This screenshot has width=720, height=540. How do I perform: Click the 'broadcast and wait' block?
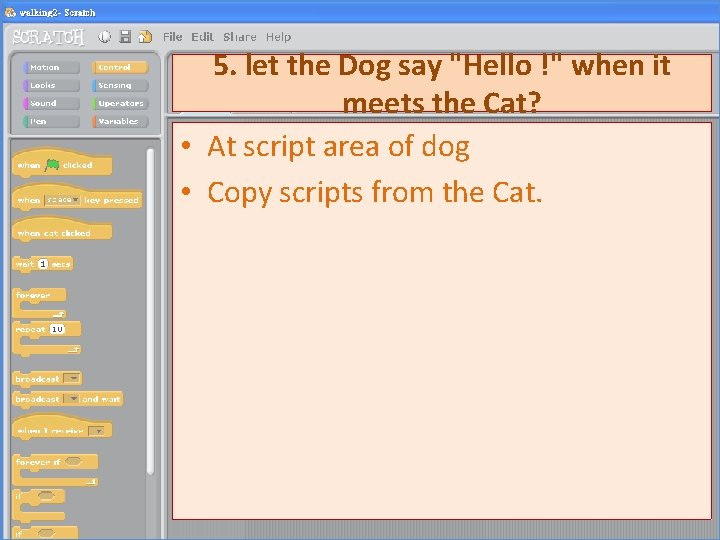(68, 399)
